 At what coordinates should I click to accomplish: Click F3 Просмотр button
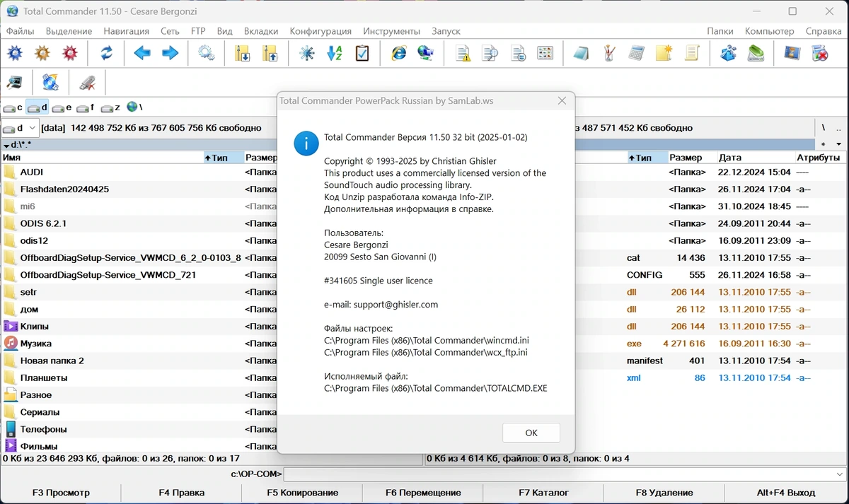click(61, 493)
